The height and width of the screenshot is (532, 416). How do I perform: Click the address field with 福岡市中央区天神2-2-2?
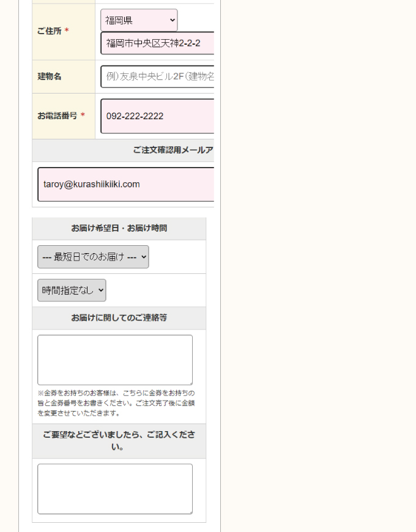click(157, 43)
